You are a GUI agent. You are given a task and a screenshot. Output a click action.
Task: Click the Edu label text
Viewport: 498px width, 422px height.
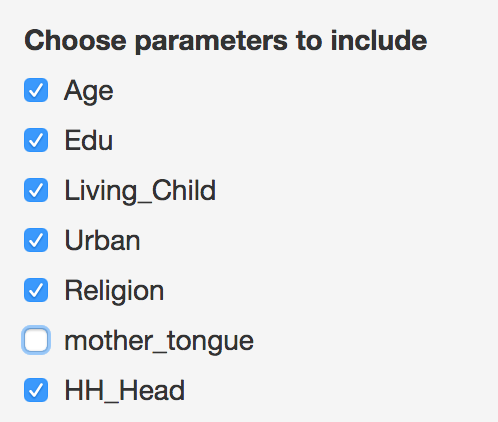(89, 140)
